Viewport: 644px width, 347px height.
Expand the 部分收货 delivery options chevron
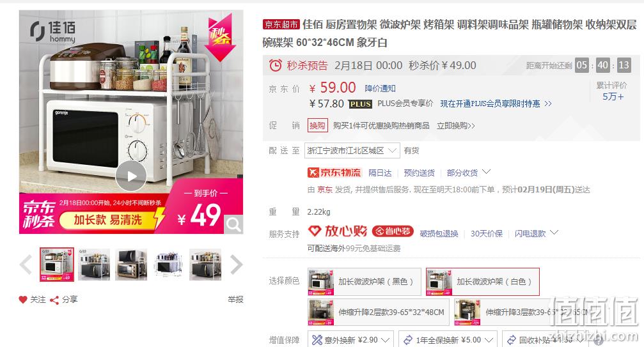(x=486, y=172)
